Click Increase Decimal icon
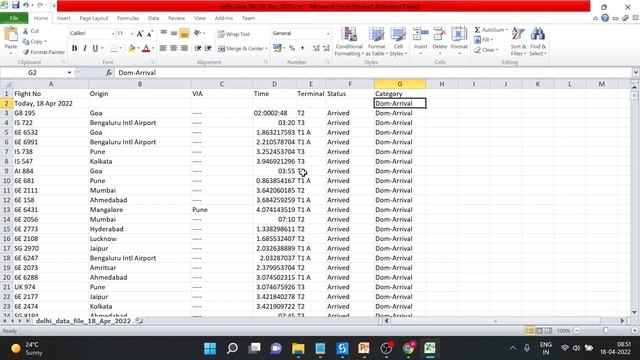This screenshot has width=640, height=360. (316, 49)
